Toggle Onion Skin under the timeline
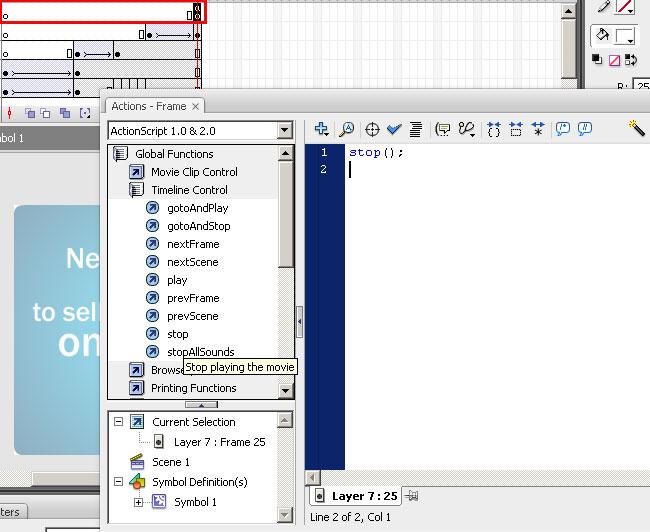Image resolution: width=650 pixels, height=532 pixels. [x=29, y=113]
